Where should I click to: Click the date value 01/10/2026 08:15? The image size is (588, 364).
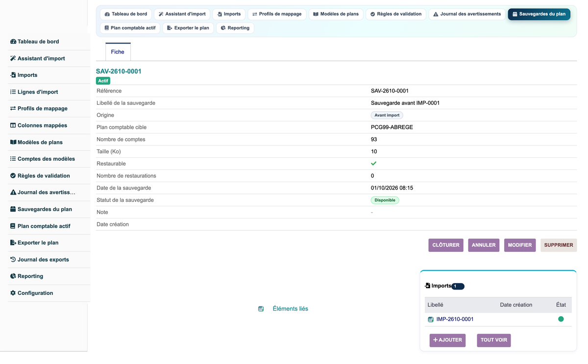click(x=392, y=188)
